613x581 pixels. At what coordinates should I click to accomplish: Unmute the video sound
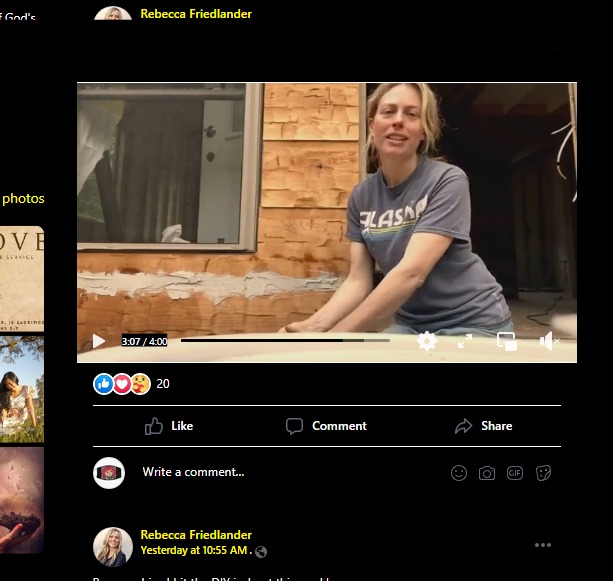(x=549, y=341)
